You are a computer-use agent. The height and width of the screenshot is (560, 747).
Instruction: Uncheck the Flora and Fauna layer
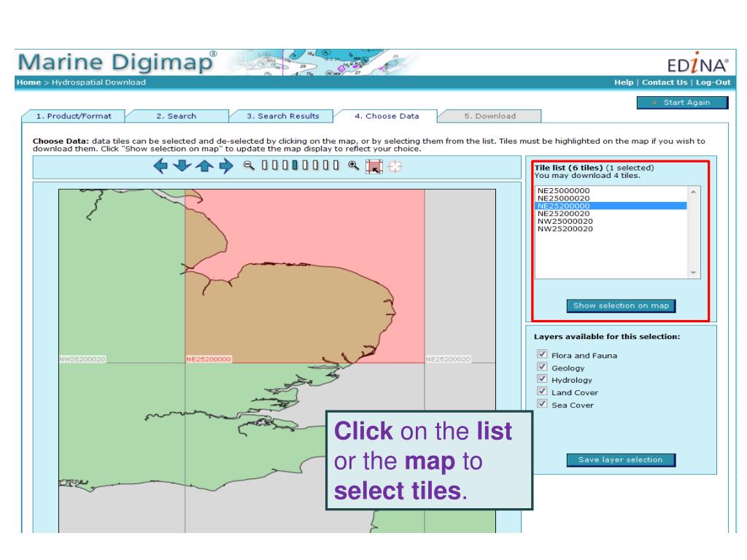pos(542,354)
